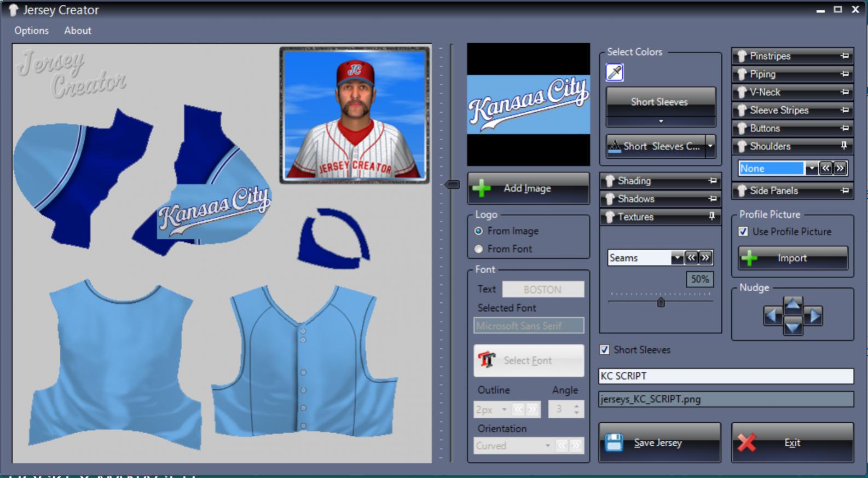Pin the Side Panels panel
This screenshot has height=478, width=868.
(844, 191)
